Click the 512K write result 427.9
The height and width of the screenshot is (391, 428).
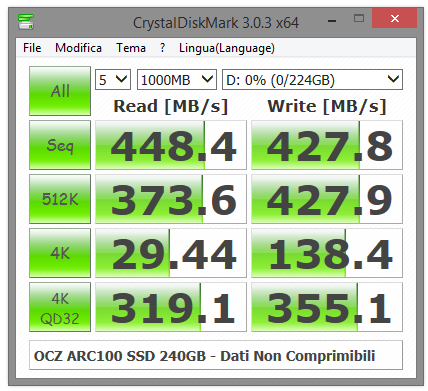pyautogui.click(x=327, y=199)
